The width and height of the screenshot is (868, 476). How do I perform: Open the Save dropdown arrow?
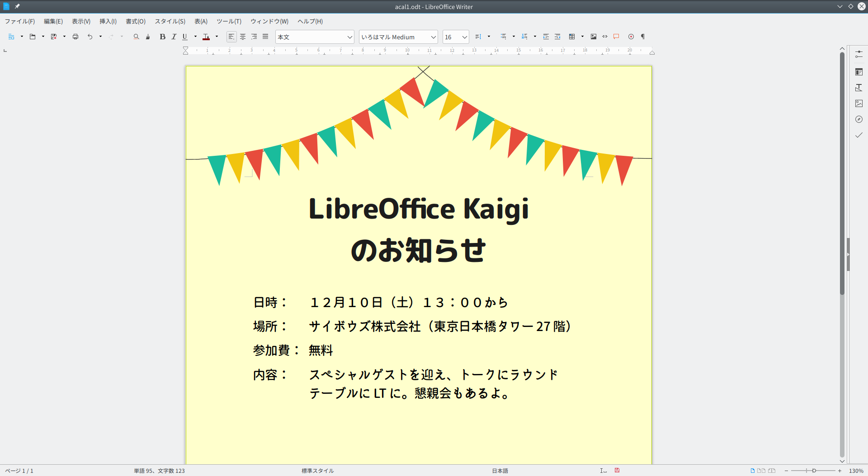[64, 37]
